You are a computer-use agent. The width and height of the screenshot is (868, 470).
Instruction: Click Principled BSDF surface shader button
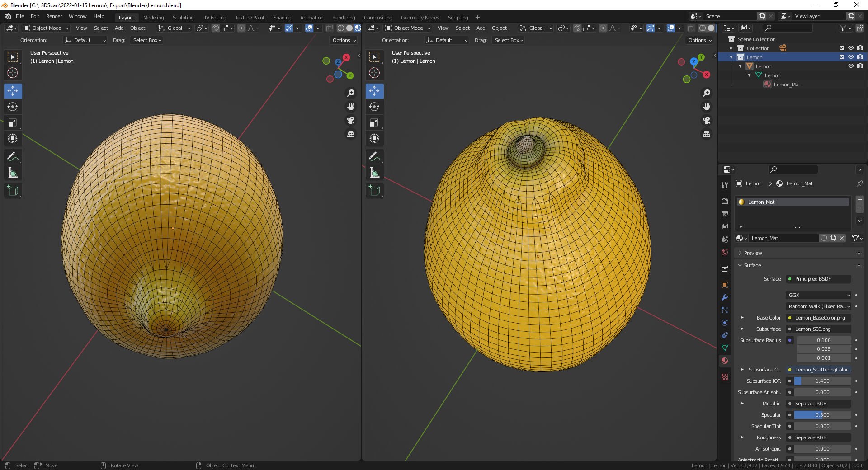point(819,279)
